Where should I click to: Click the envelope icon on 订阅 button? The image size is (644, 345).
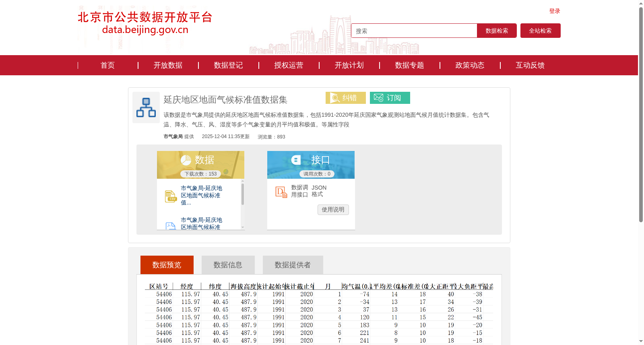point(378,98)
